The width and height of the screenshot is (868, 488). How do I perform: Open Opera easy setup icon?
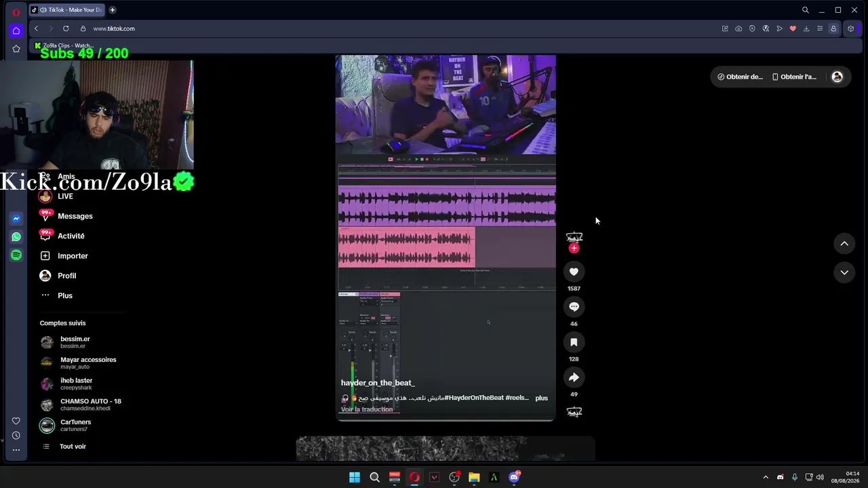(x=820, y=28)
